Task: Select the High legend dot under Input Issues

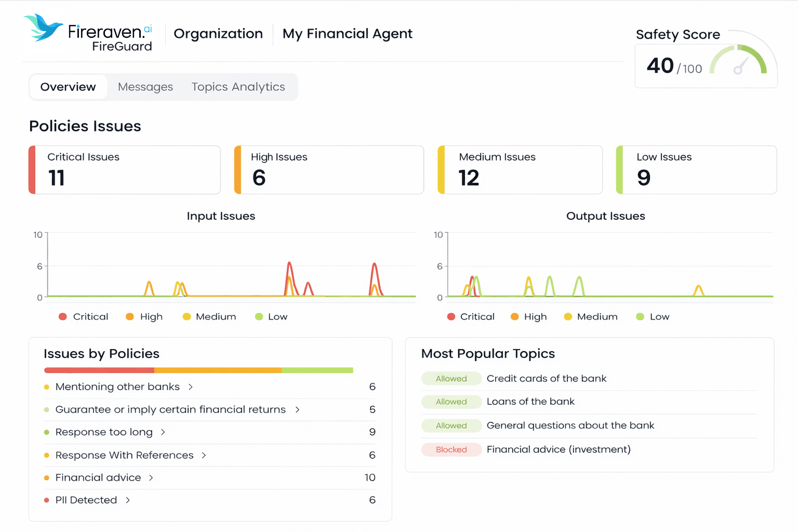Action: click(x=129, y=316)
